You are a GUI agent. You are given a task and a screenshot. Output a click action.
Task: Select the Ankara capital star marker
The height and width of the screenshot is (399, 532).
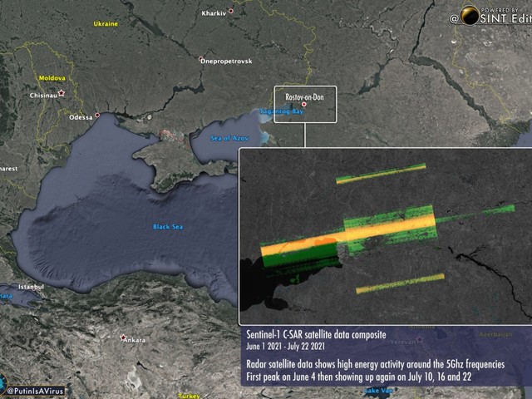[x=123, y=337]
